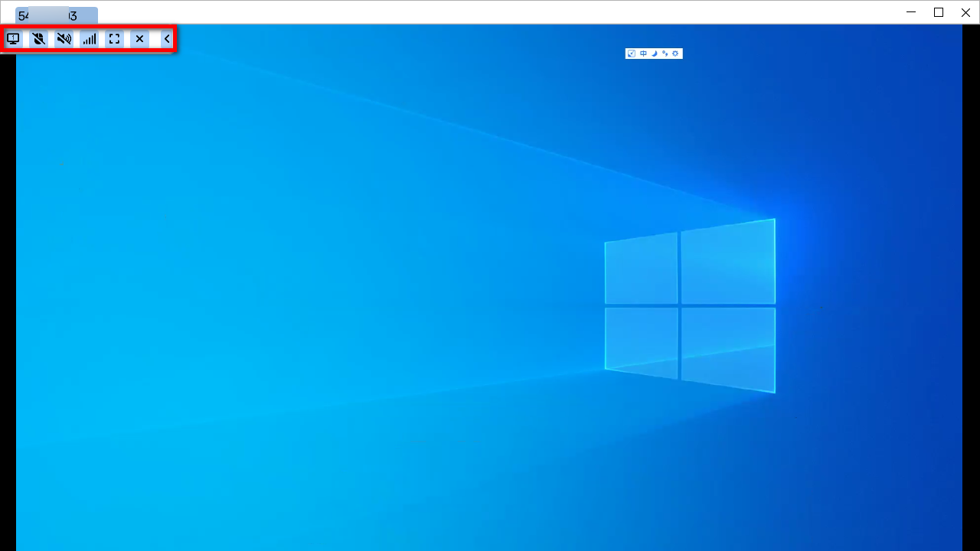Minimize the remote desktop window
This screenshot has width=980, height=551.
click(x=910, y=12)
